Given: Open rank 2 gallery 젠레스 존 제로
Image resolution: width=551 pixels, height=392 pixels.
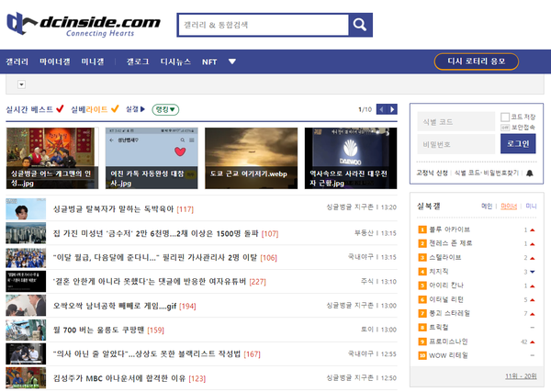Looking at the screenshot, I should pos(451,243).
